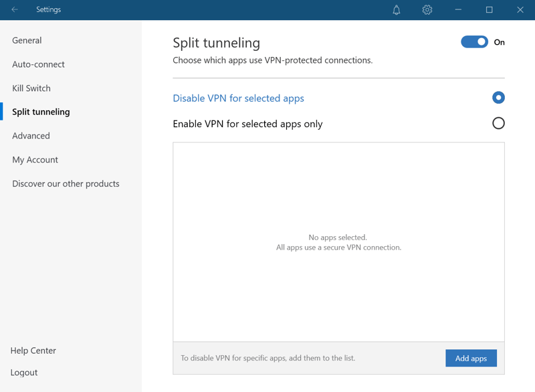Click the 'Choose which apps use VPN-protected connections.' description
535x392 pixels.
pos(273,60)
